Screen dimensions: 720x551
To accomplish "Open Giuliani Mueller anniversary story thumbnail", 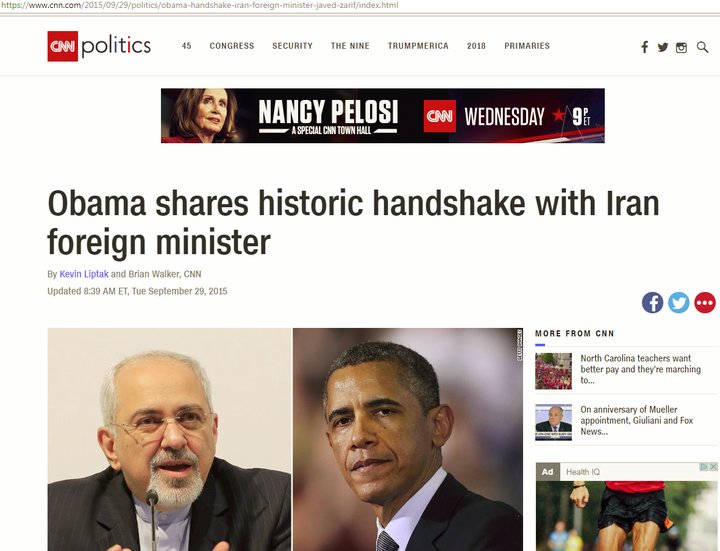I will tap(553, 422).
